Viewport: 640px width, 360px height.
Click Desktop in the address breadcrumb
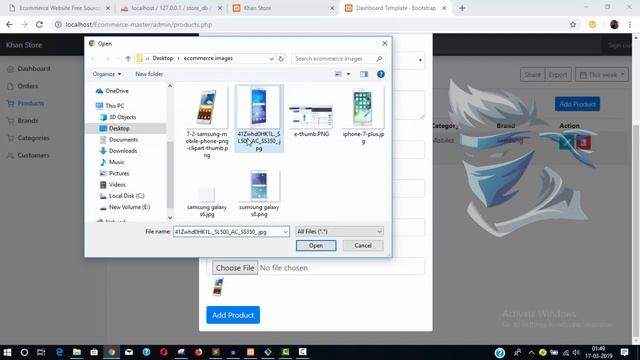point(163,58)
